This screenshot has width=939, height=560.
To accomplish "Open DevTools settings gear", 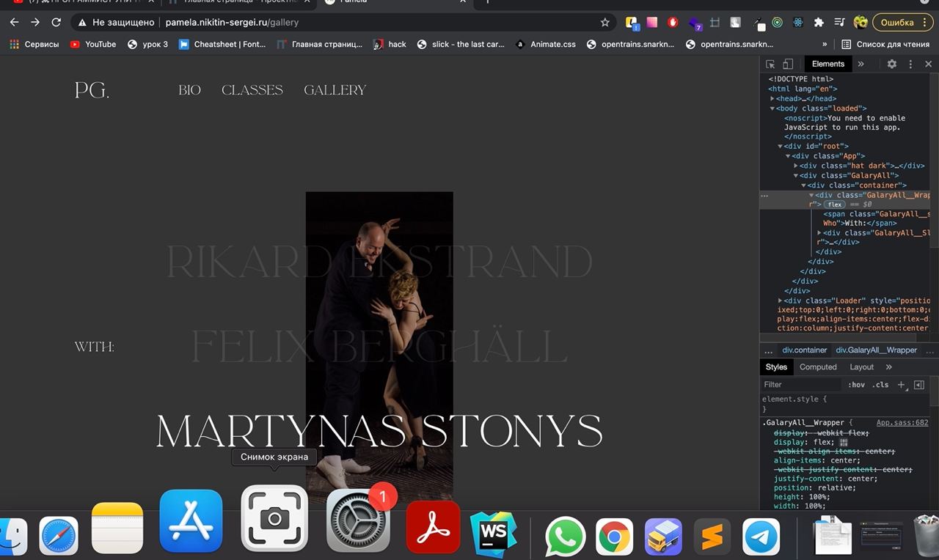I will [x=892, y=64].
